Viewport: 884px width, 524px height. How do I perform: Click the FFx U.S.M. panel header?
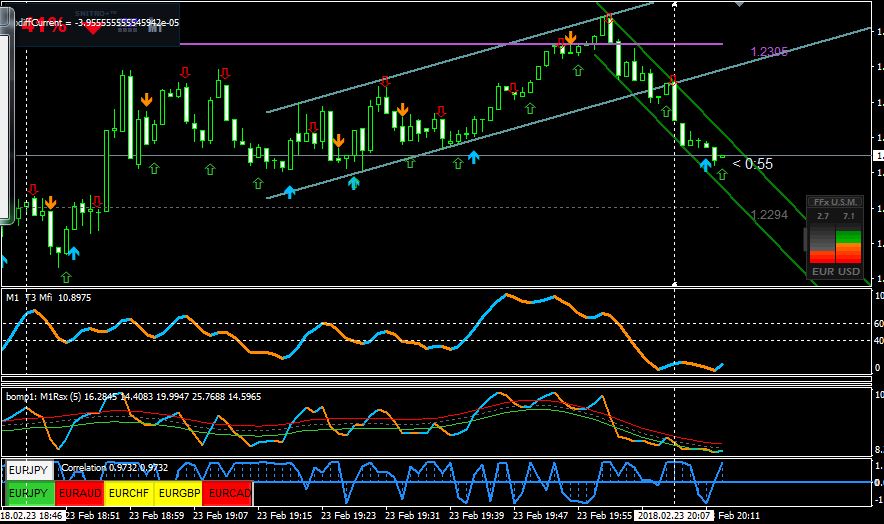[836, 202]
